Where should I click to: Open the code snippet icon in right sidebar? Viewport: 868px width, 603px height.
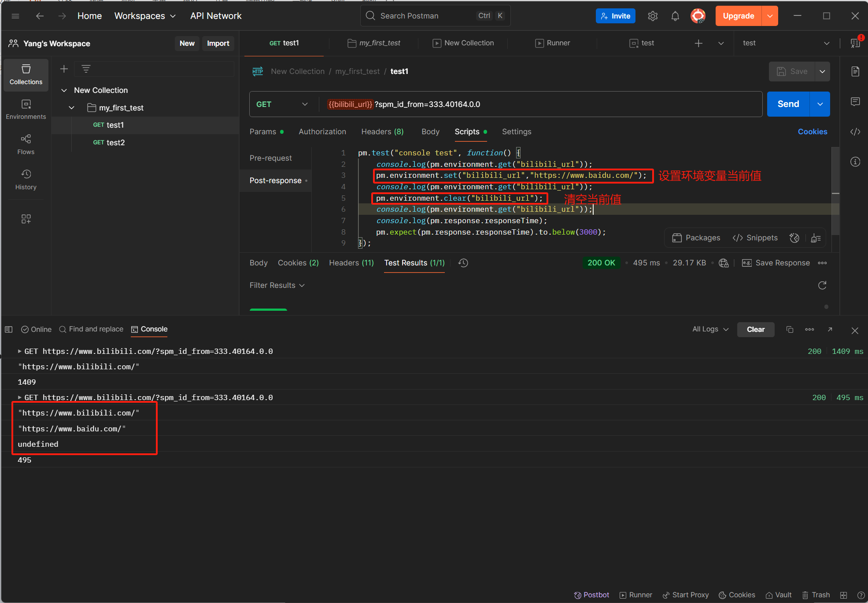855,132
